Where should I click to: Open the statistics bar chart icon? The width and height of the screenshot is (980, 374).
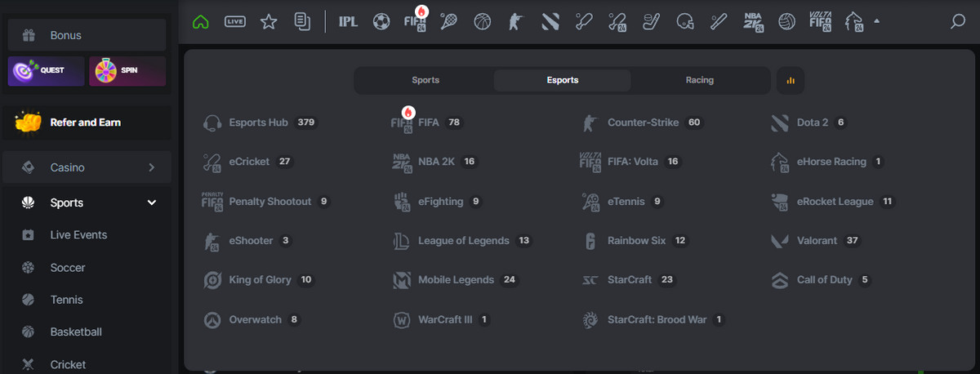click(x=790, y=80)
